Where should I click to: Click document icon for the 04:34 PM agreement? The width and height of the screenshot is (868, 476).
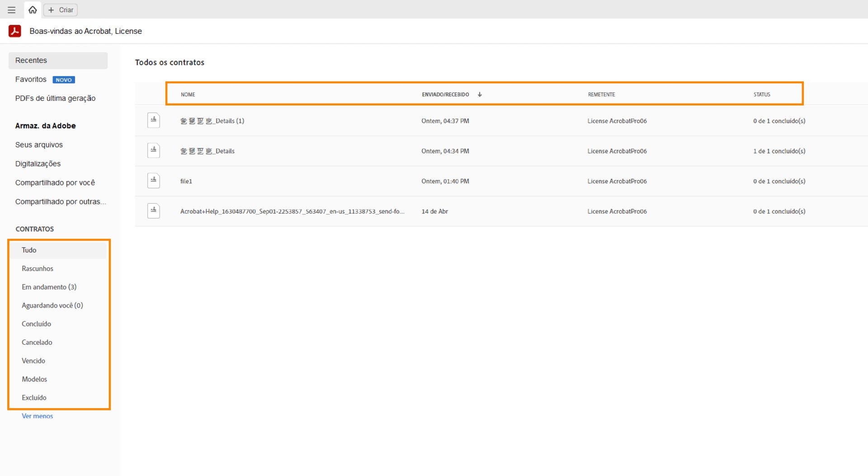coord(154,151)
